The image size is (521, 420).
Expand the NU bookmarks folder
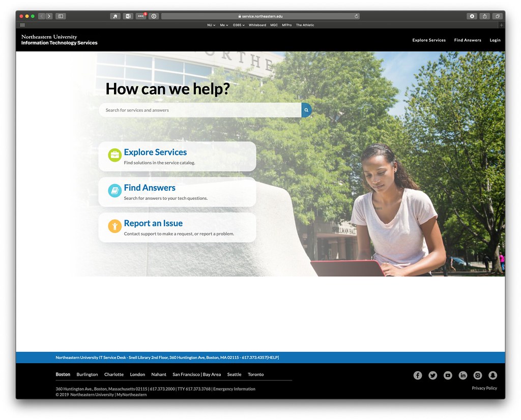[x=211, y=24]
